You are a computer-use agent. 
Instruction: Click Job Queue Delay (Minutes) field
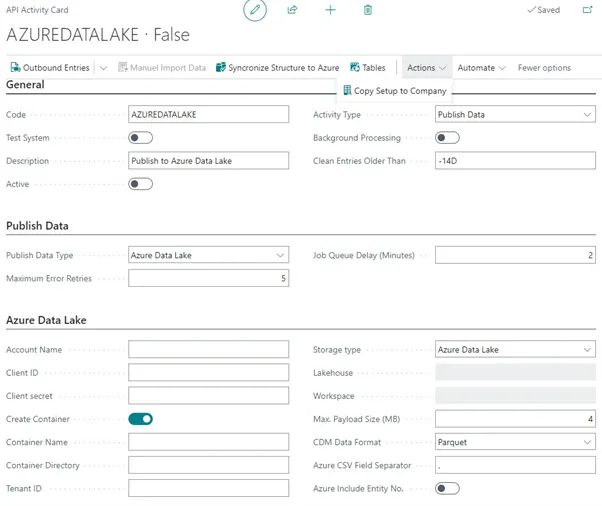[515, 255]
